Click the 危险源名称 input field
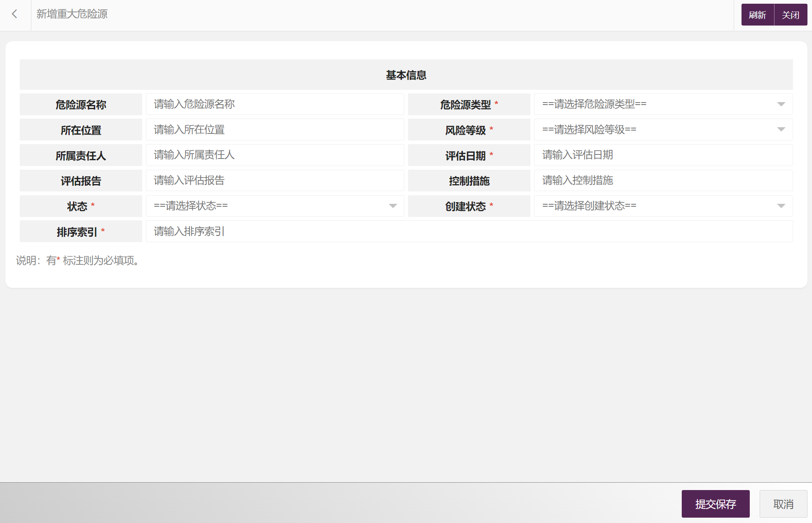This screenshot has width=812, height=523. click(x=275, y=104)
